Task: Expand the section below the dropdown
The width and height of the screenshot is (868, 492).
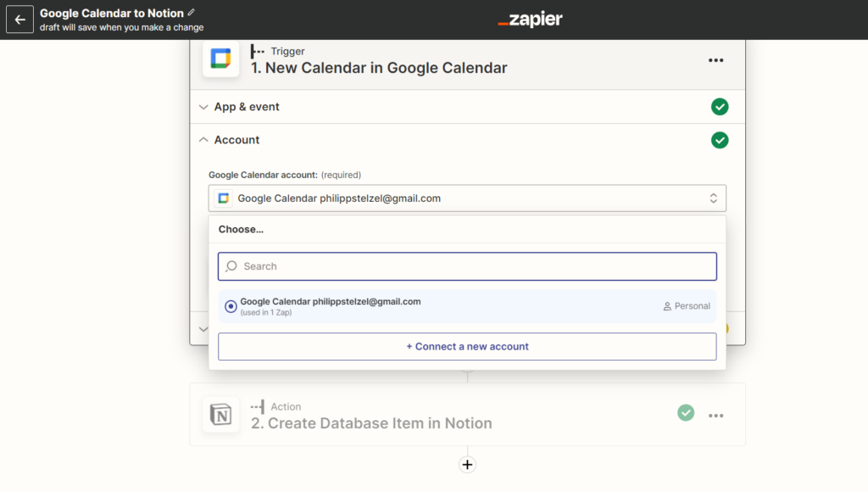Action: (x=203, y=329)
